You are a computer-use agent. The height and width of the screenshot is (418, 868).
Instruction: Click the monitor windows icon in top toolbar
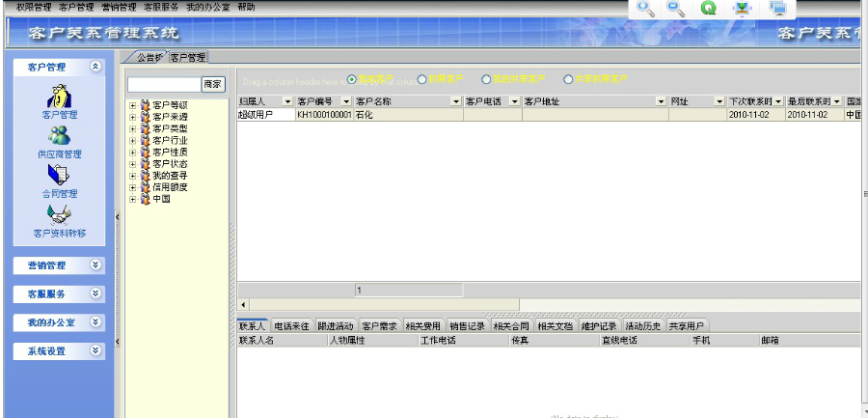click(x=777, y=9)
